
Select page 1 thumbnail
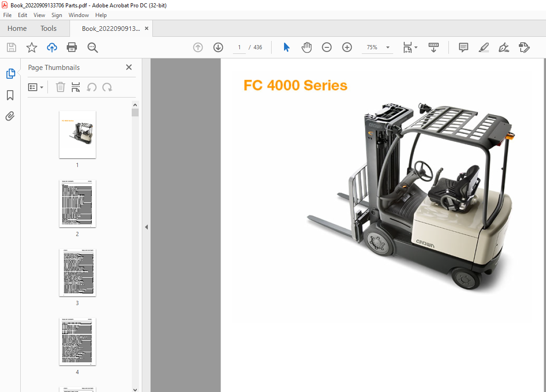(77, 135)
